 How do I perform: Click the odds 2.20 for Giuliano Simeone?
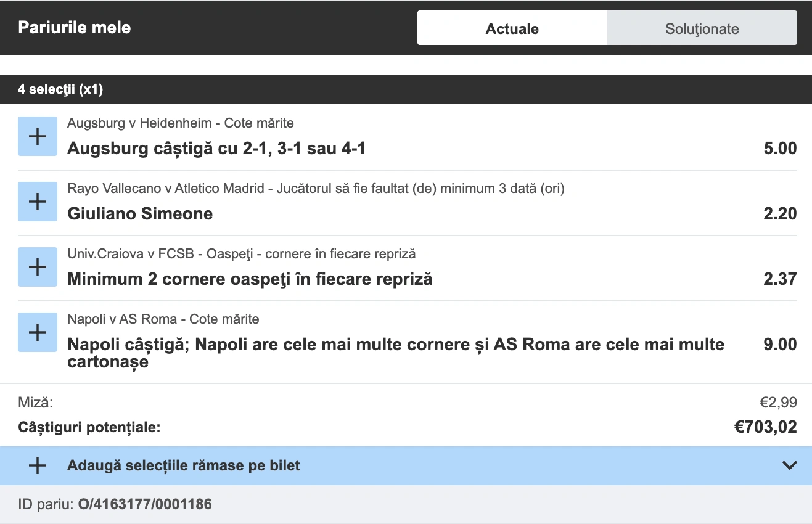point(779,213)
